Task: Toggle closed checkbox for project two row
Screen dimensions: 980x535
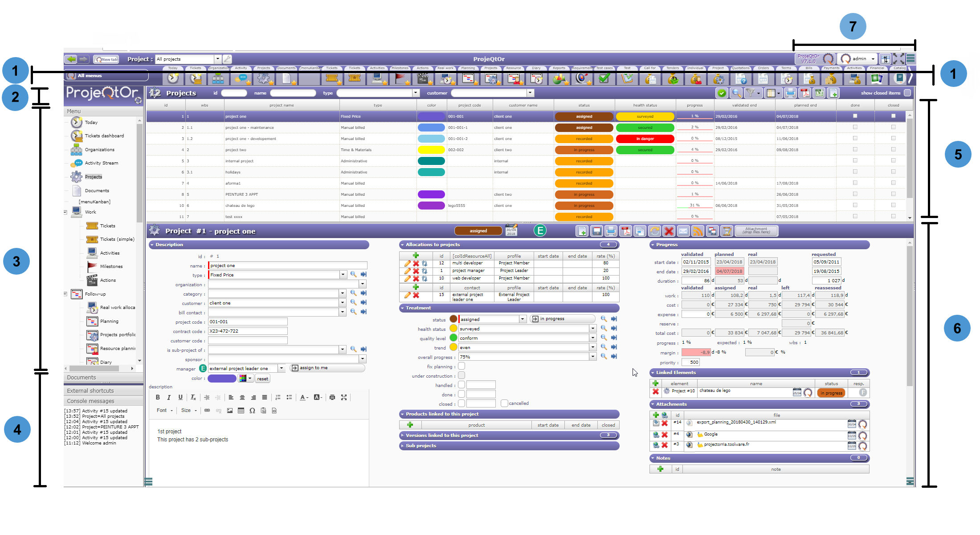Action: [x=893, y=149]
